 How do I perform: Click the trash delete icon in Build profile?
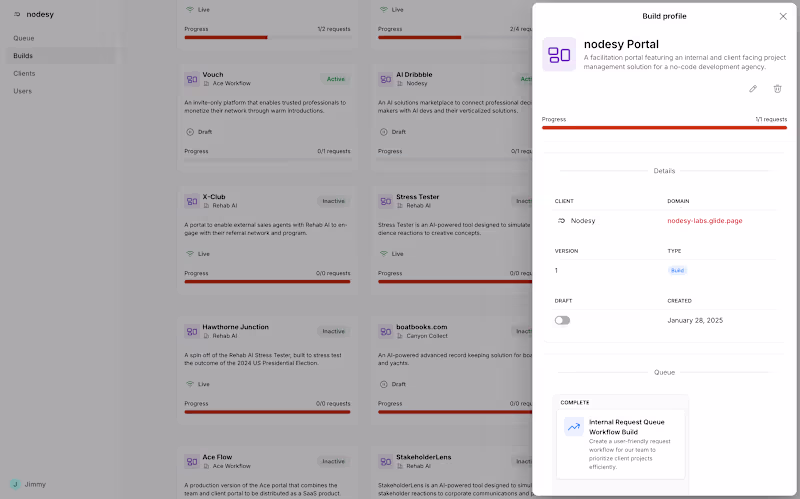777,89
